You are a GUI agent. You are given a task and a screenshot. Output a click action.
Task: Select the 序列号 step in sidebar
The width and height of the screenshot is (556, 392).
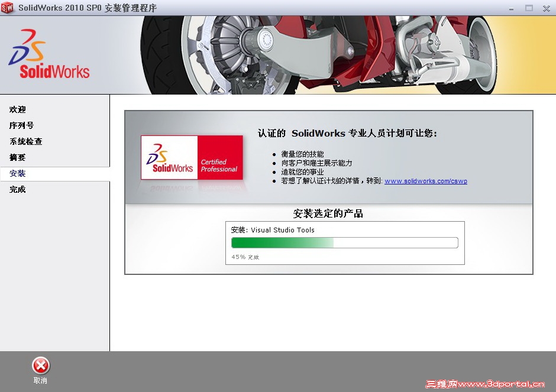[21, 125]
